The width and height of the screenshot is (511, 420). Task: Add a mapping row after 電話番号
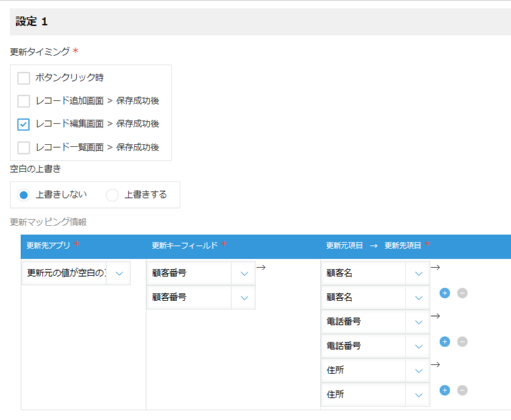[445, 342]
